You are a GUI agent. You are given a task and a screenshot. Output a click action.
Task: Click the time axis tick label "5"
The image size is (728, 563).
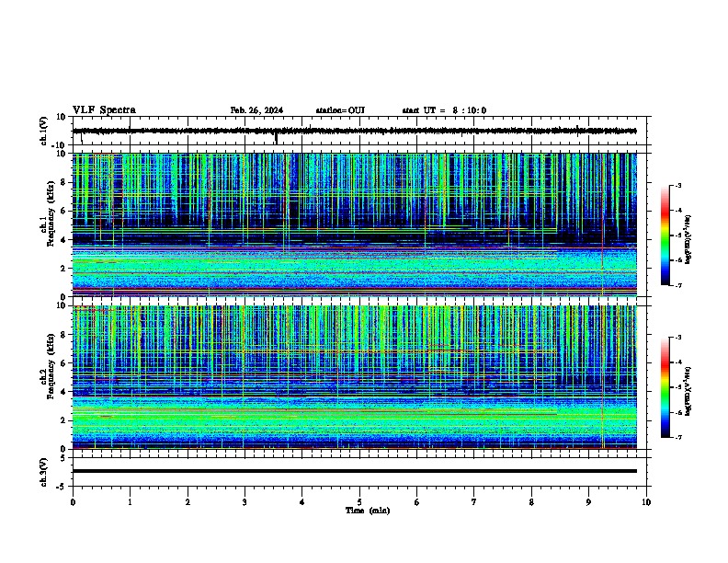[359, 502]
